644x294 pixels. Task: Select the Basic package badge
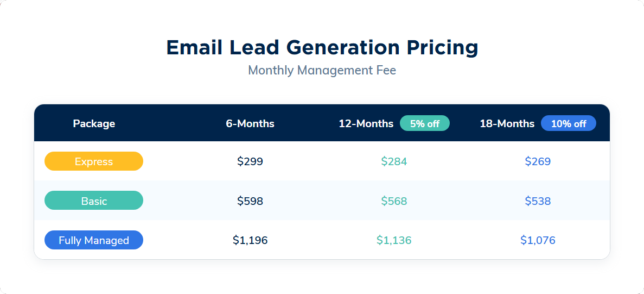click(x=94, y=201)
